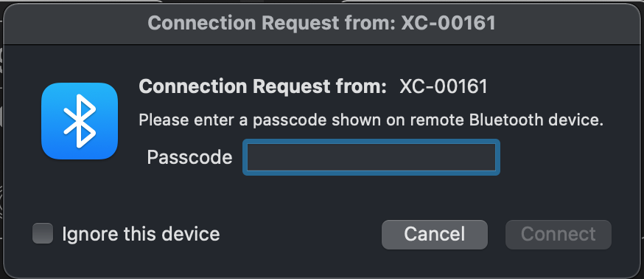Click the bold "Connection Request from:" heading

pos(263,86)
